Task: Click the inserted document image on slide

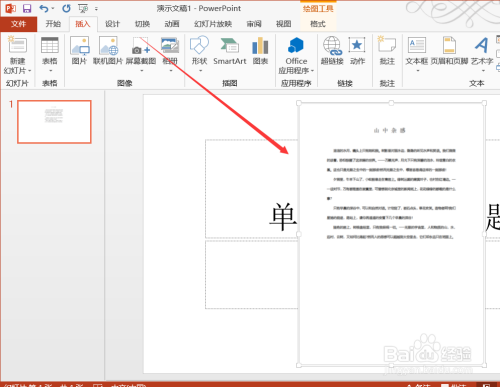Action: pyautogui.click(x=391, y=234)
